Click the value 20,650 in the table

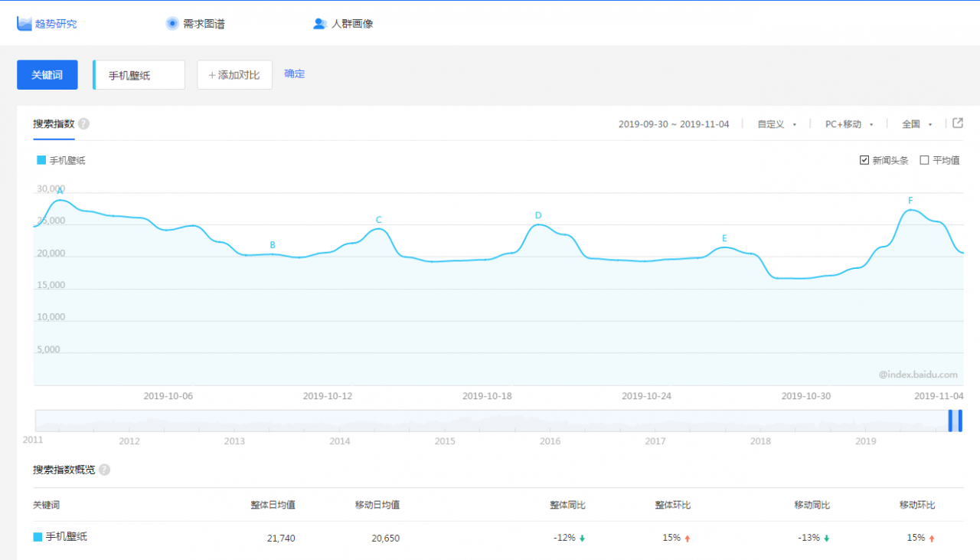386,538
